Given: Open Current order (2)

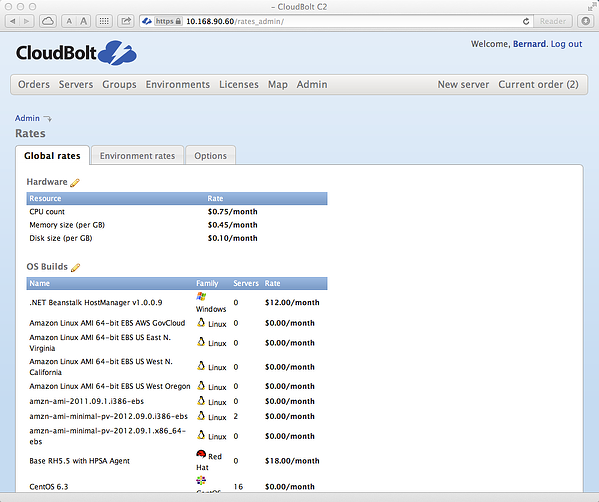Looking at the screenshot, I should 538,84.
